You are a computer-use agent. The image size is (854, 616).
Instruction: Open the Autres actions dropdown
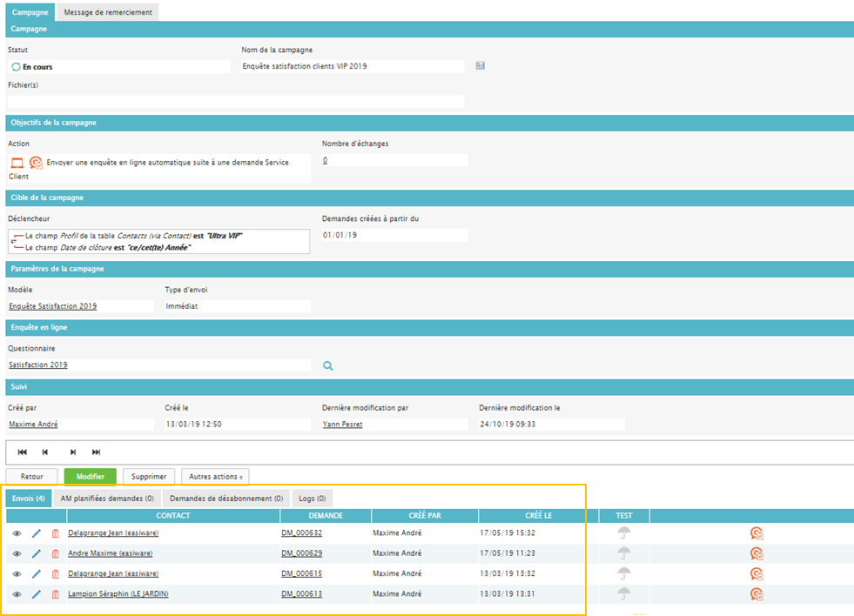point(214,477)
